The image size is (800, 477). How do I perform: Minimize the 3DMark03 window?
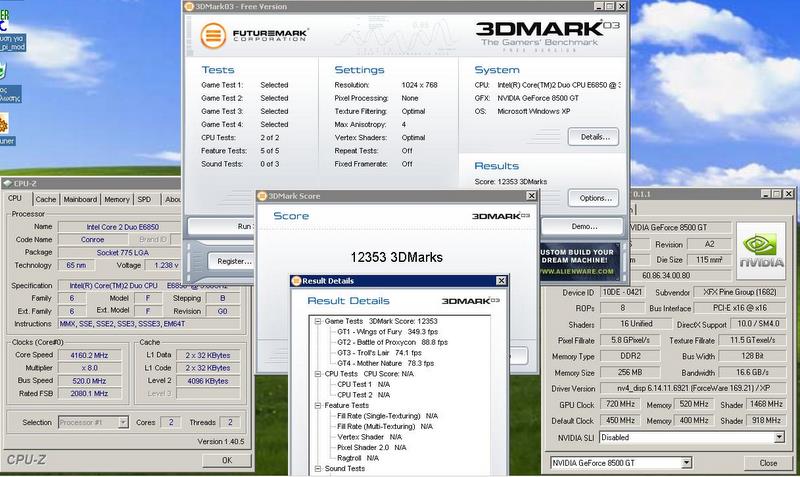599,6
